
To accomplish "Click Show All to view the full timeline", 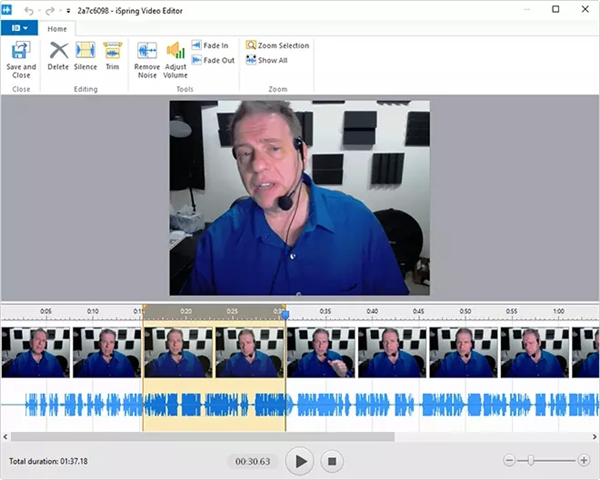I will [267, 60].
